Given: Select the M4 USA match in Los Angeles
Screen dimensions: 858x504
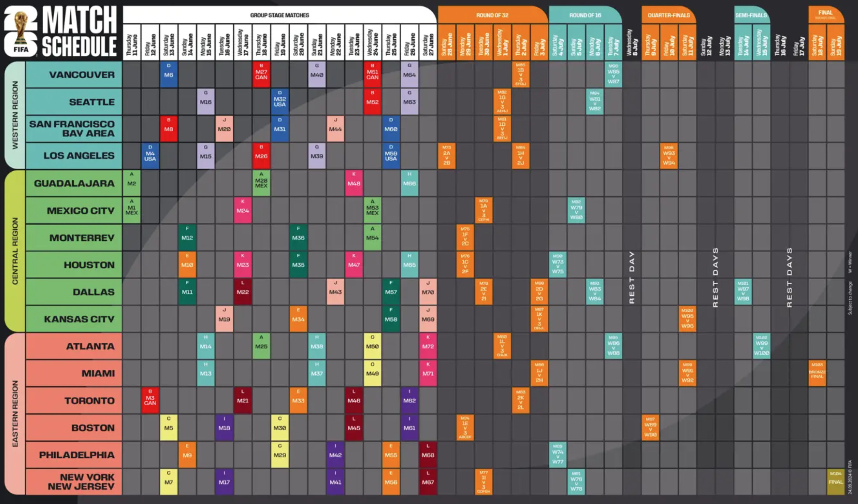Looking at the screenshot, I should [150, 156].
